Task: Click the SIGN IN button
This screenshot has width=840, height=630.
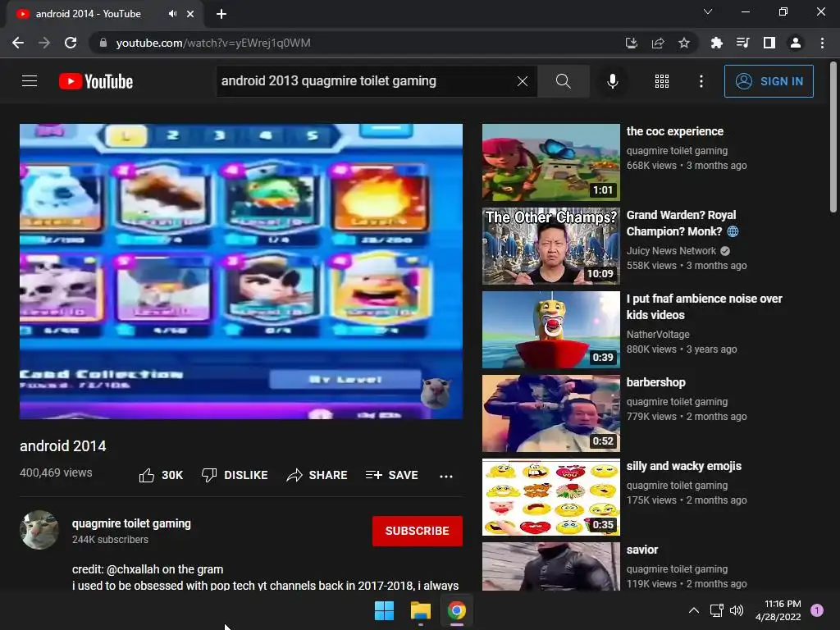Action: [769, 81]
